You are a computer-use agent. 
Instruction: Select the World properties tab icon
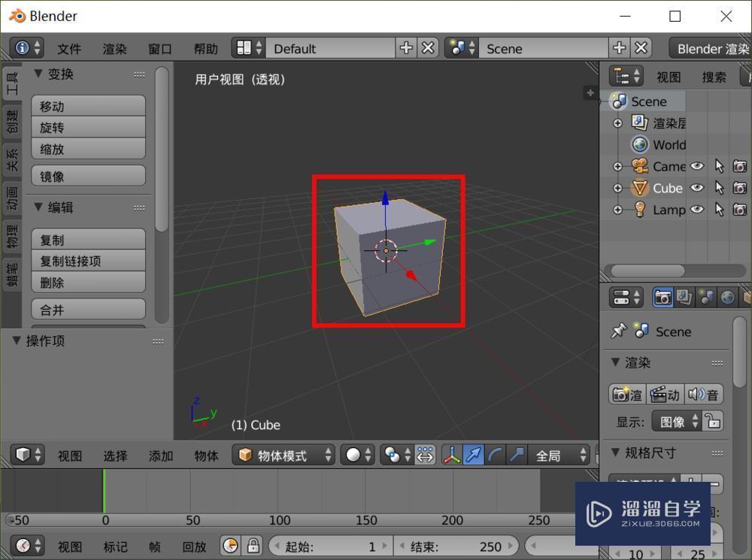[x=727, y=297]
